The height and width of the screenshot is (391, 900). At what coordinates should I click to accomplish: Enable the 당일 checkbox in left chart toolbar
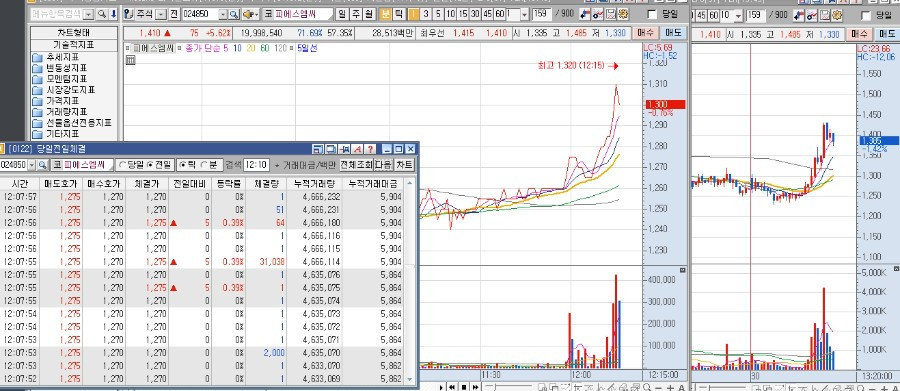tap(651, 14)
